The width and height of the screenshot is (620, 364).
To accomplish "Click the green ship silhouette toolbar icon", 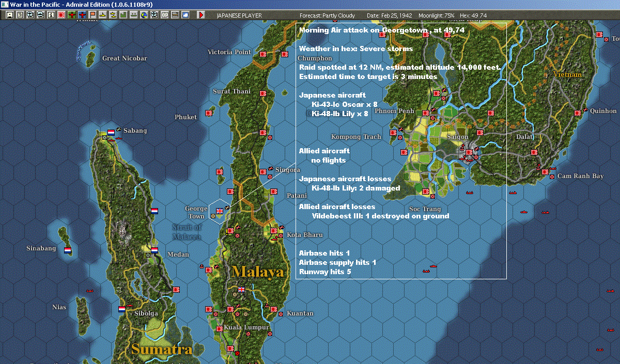I will pos(133,15).
